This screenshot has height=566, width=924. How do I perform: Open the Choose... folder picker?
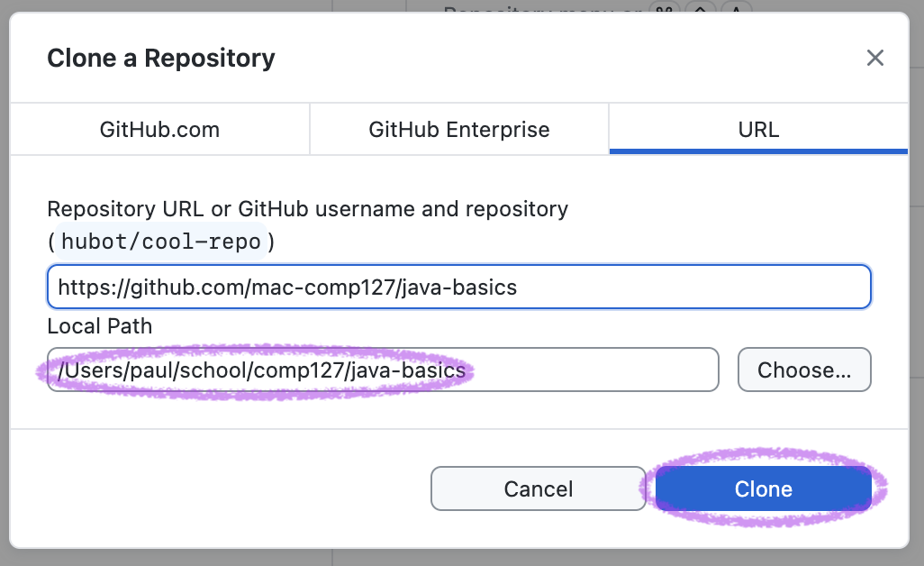pyautogui.click(x=804, y=370)
